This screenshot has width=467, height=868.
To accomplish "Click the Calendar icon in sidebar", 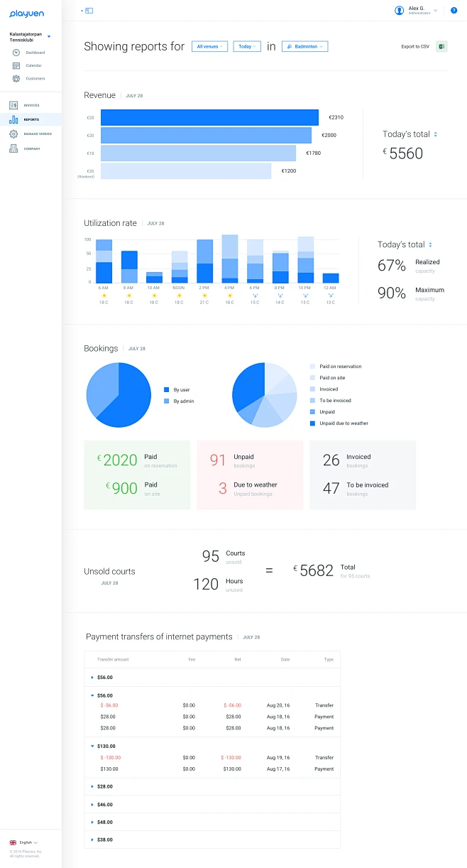I will [x=16, y=65].
